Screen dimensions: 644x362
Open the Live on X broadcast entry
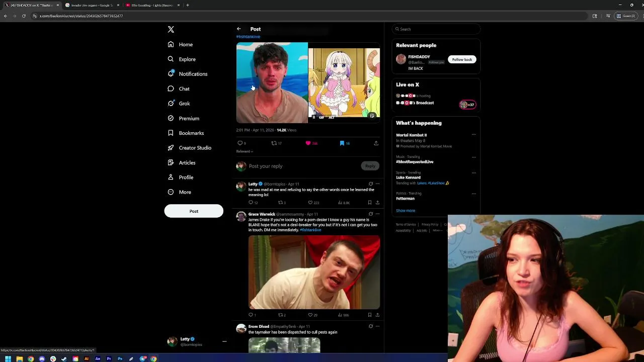pyautogui.click(x=436, y=100)
